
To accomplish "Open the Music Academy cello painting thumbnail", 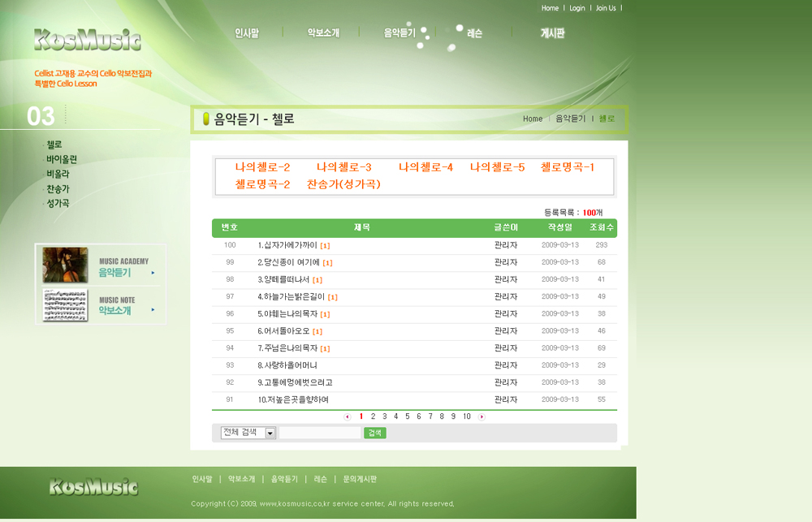I will pos(65,265).
